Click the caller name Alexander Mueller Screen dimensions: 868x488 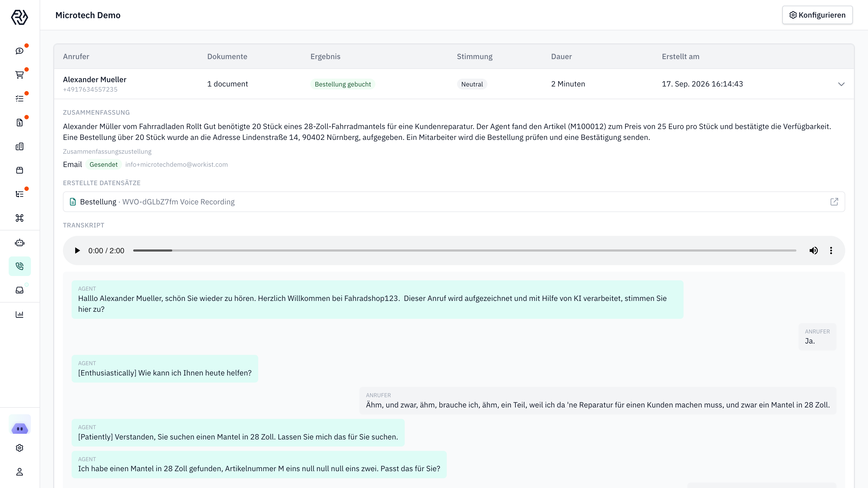[95, 79]
